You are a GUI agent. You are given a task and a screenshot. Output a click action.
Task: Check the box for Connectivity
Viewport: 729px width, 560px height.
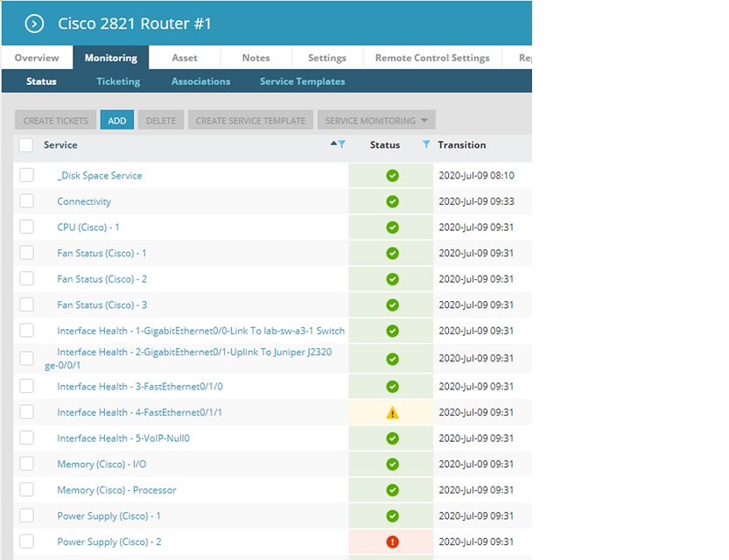[26, 201]
